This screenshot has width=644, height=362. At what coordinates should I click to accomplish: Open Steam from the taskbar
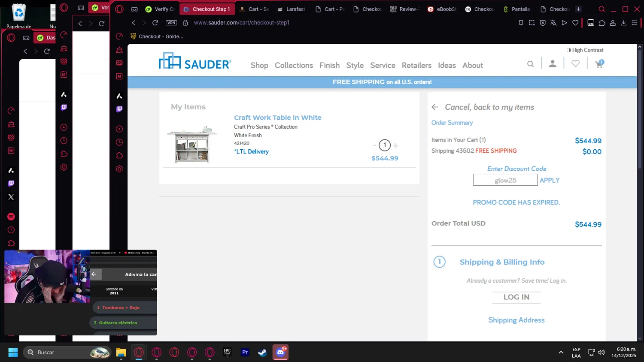[263, 352]
